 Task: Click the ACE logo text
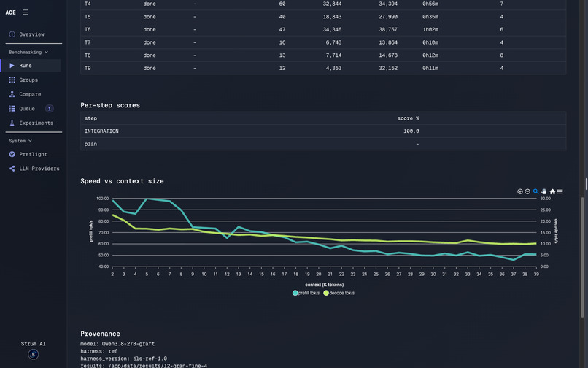click(x=10, y=12)
